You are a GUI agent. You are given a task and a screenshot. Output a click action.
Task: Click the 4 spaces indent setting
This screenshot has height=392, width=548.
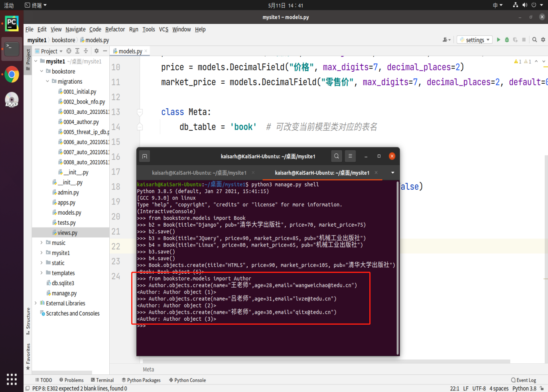[x=499, y=388]
